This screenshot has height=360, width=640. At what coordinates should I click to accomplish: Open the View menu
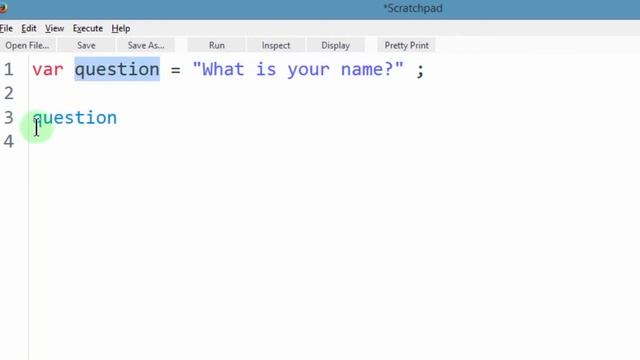pos(54,29)
